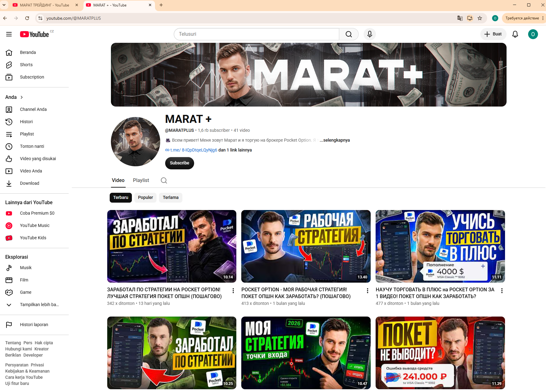Image resolution: width=546 pixels, height=392 pixels.
Task: Open ПОКЕТ НЕ ВЫВОДИТ thumbnail
Action: (440, 353)
